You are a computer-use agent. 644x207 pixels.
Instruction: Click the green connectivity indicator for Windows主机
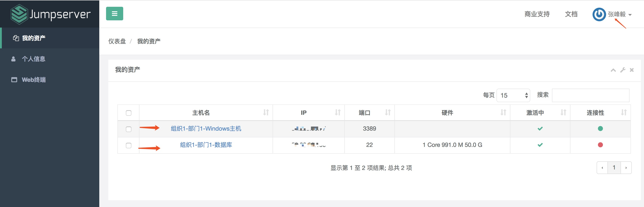pos(601,128)
